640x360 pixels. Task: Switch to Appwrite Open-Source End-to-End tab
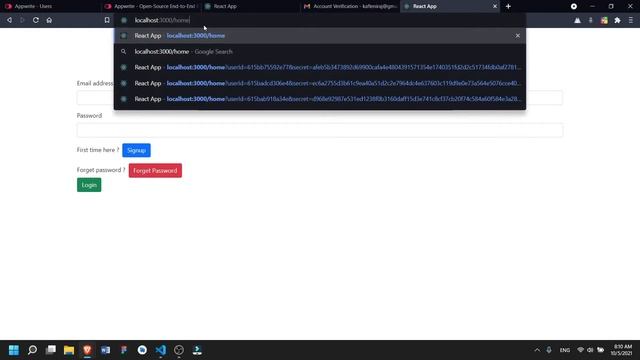151,6
